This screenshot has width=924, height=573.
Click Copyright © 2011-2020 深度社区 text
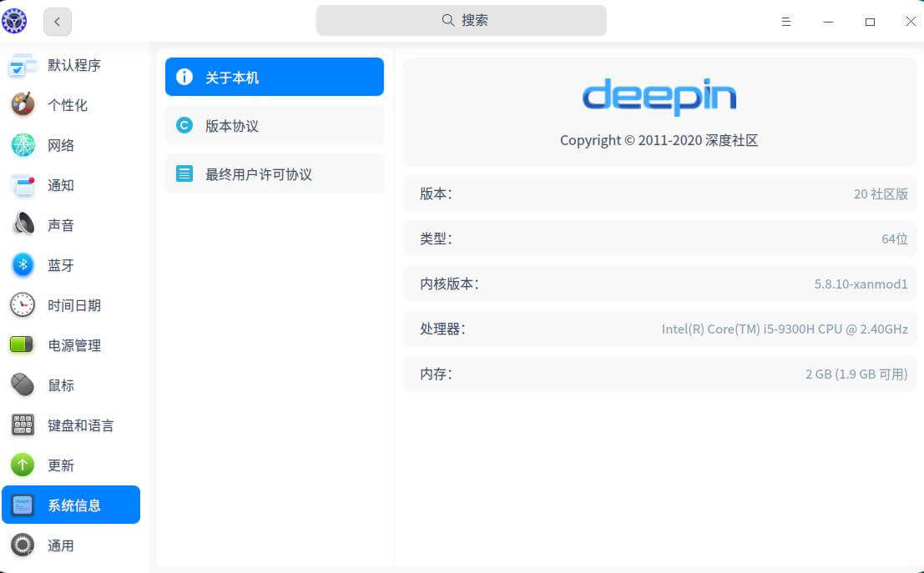(659, 140)
